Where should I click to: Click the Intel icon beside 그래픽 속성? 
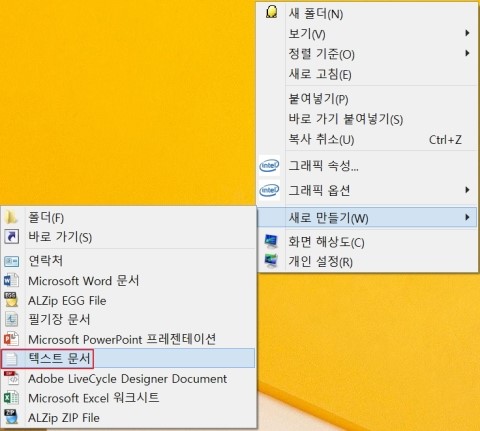[x=269, y=165]
